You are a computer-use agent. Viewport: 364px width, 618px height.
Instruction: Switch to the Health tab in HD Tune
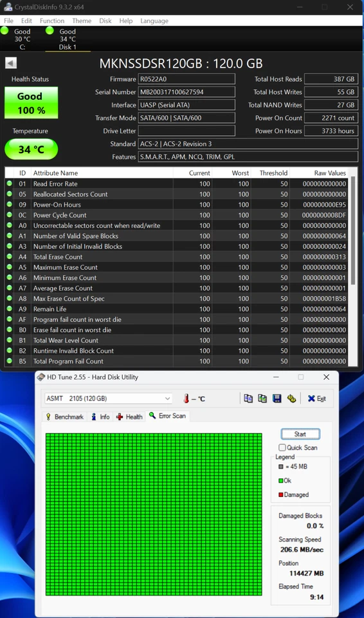[x=129, y=417]
